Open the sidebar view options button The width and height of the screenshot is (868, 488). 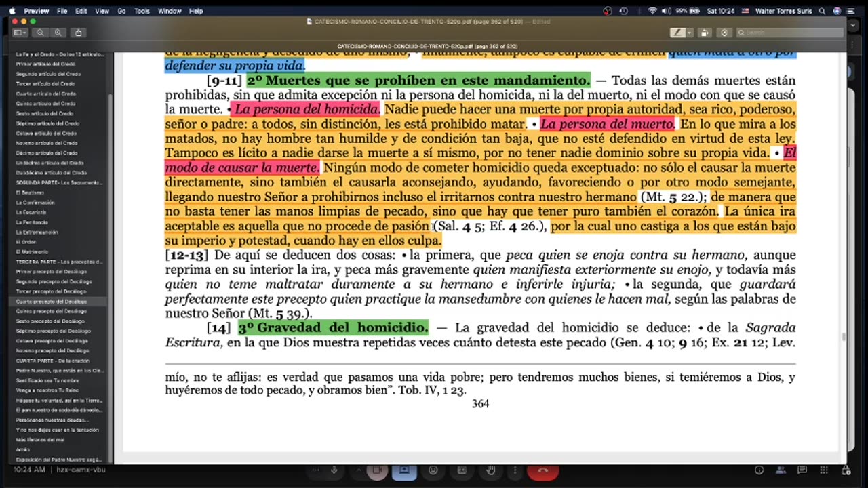(19, 33)
